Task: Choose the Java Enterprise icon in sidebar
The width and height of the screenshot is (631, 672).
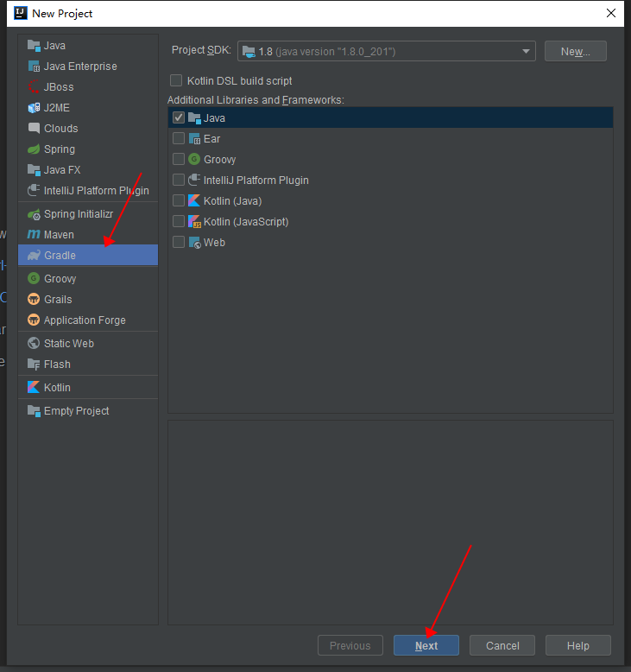Action: point(34,66)
